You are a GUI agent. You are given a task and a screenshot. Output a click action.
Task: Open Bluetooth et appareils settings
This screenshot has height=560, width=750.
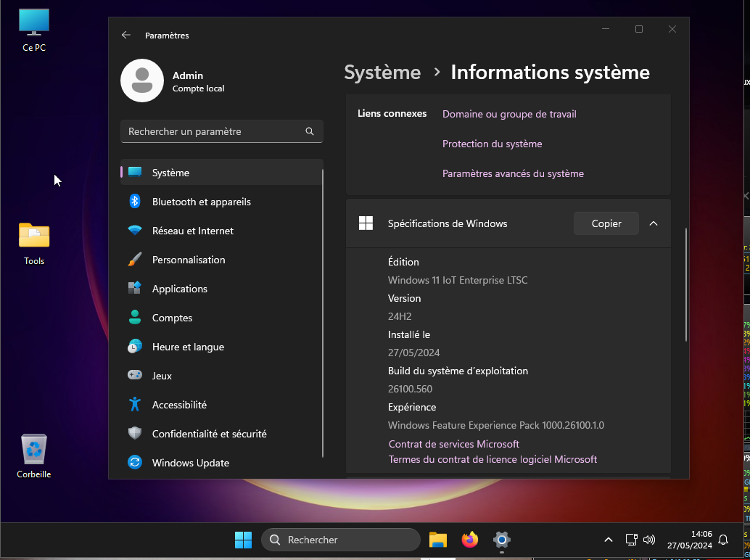coord(222,202)
